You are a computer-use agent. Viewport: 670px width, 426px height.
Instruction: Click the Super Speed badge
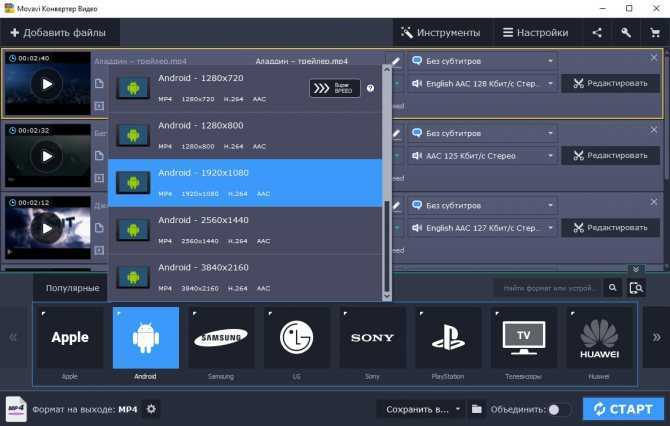coord(335,88)
